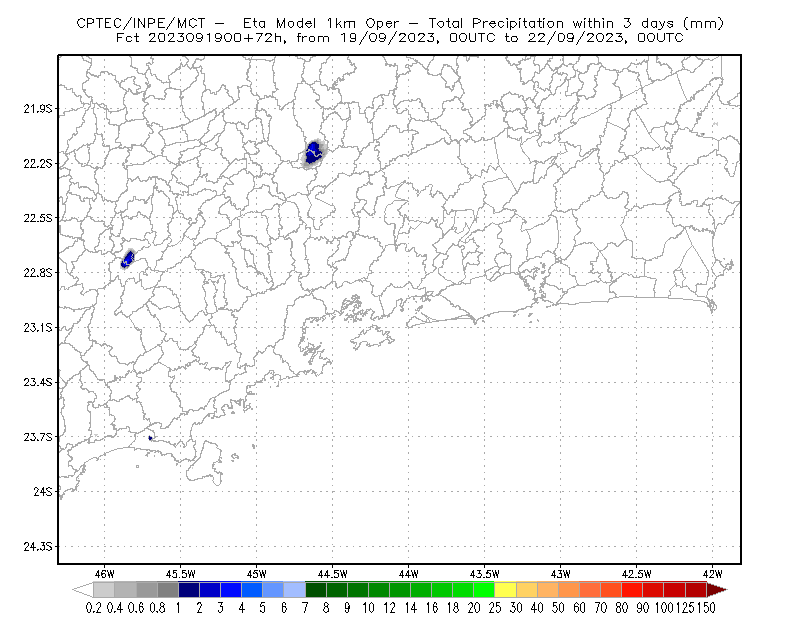
Task: Click the 42W longitude axis label
Action: pos(712,574)
